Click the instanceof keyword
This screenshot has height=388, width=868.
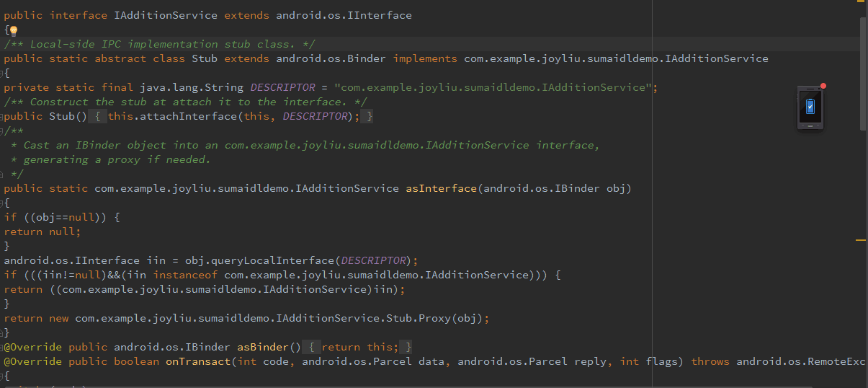(x=185, y=275)
